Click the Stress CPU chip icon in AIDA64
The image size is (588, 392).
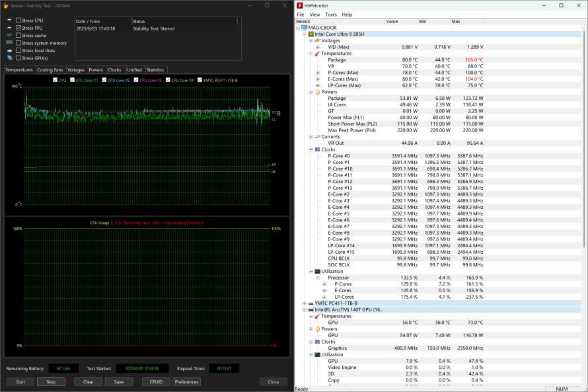(x=9, y=20)
